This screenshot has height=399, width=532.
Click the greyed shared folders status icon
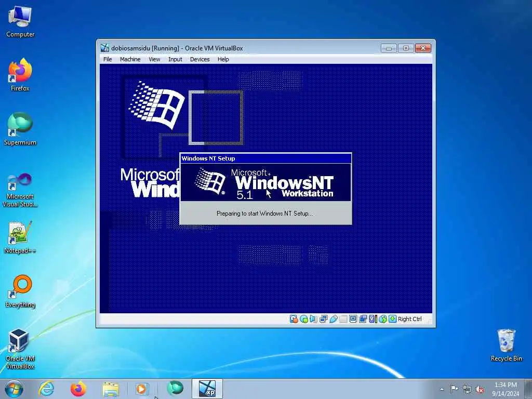click(343, 319)
